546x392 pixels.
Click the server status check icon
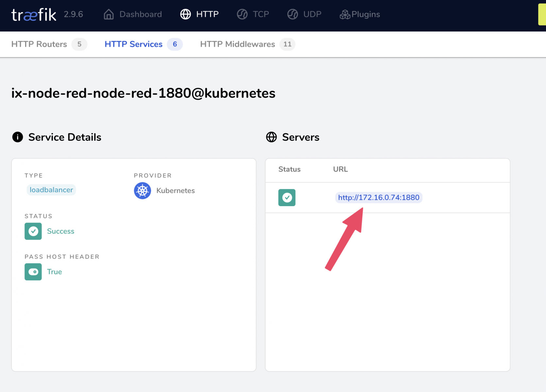(287, 198)
